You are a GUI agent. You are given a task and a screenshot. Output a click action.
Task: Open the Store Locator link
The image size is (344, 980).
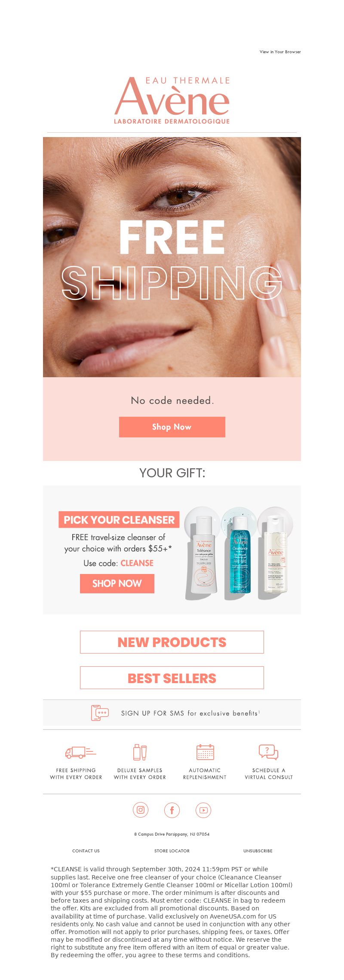pos(172,851)
